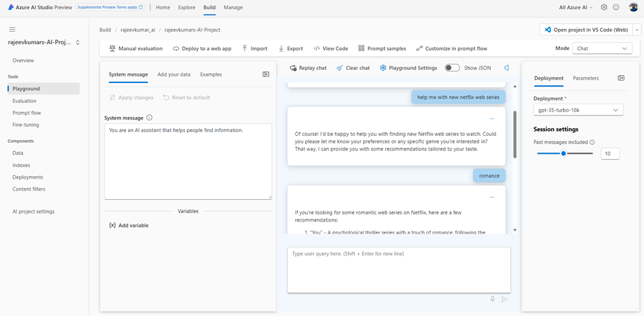
Task: Click the Past messages included slider
Action: tap(564, 153)
